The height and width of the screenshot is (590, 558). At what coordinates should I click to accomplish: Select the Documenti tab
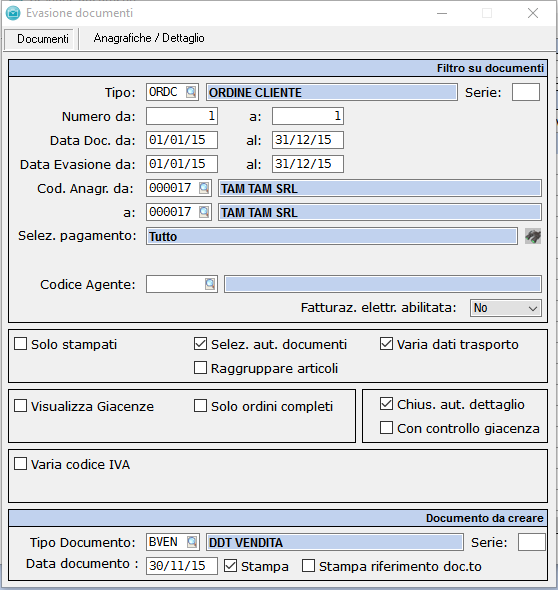(x=43, y=39)
